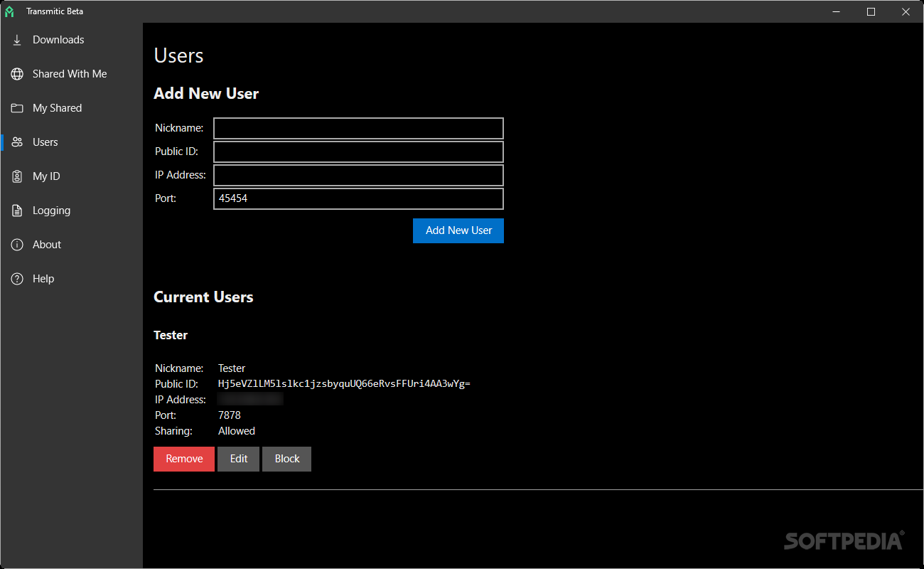Remove the Tester user

click(184, 459)
